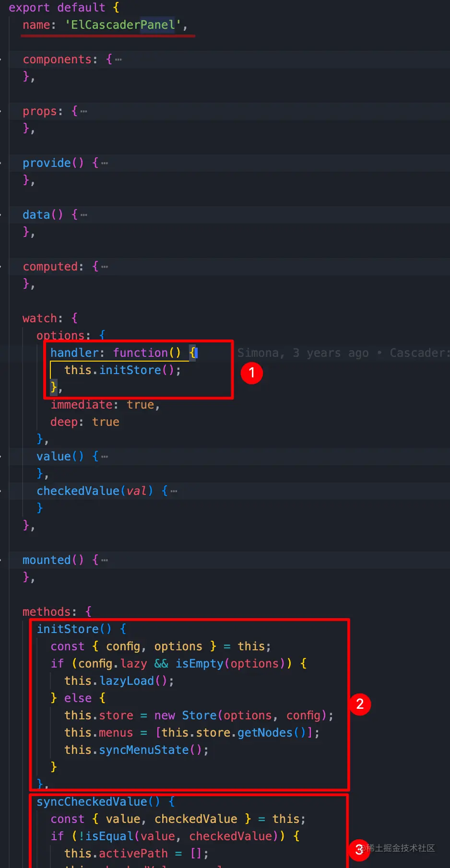Click the 'props' property key

40,111
